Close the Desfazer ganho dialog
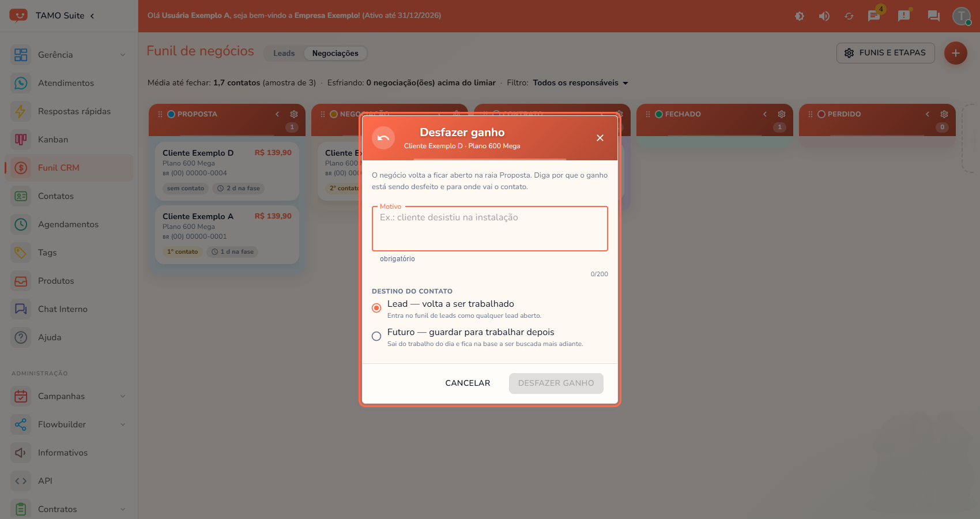 [x=600, y=138]
